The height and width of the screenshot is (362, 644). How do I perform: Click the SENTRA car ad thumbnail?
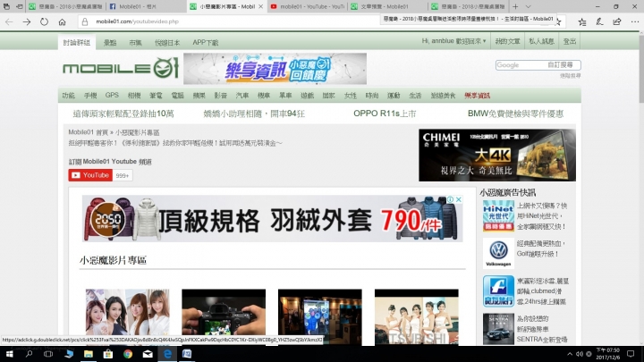[x=498, y=329]
